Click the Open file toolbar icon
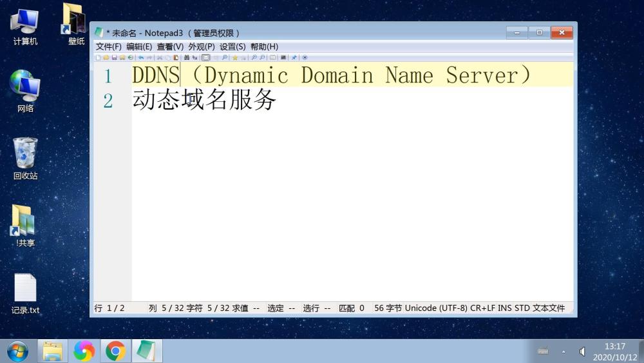 coord(106,57)
